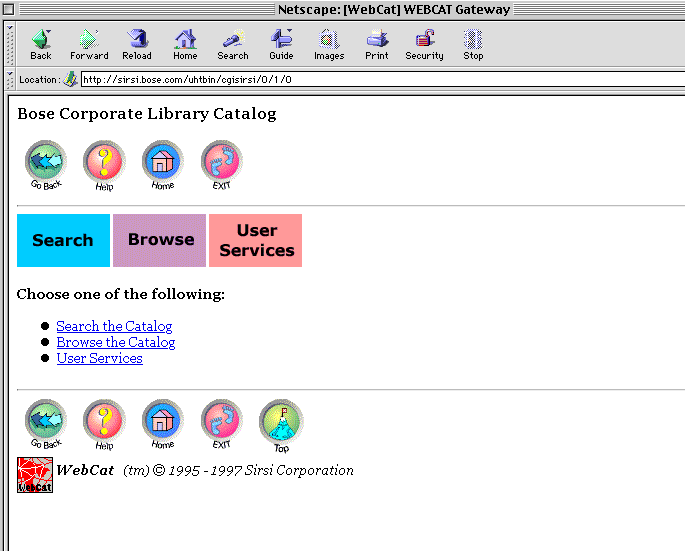Click the Location URL input field

point(380,79)
